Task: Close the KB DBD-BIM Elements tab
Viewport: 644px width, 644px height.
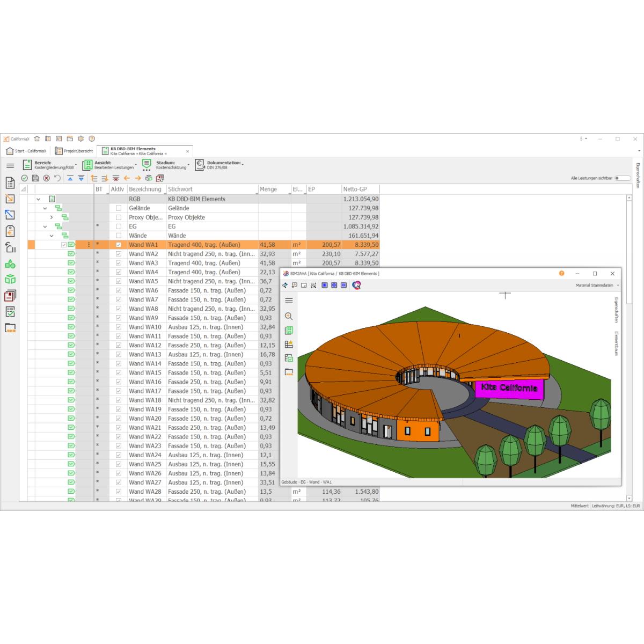Action: 187,151
